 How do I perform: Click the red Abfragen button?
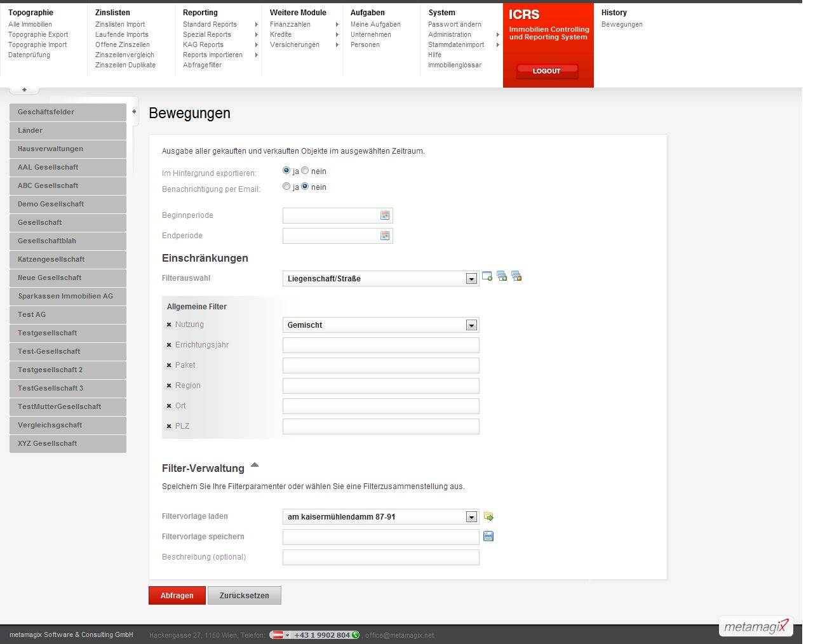[177, 596]
